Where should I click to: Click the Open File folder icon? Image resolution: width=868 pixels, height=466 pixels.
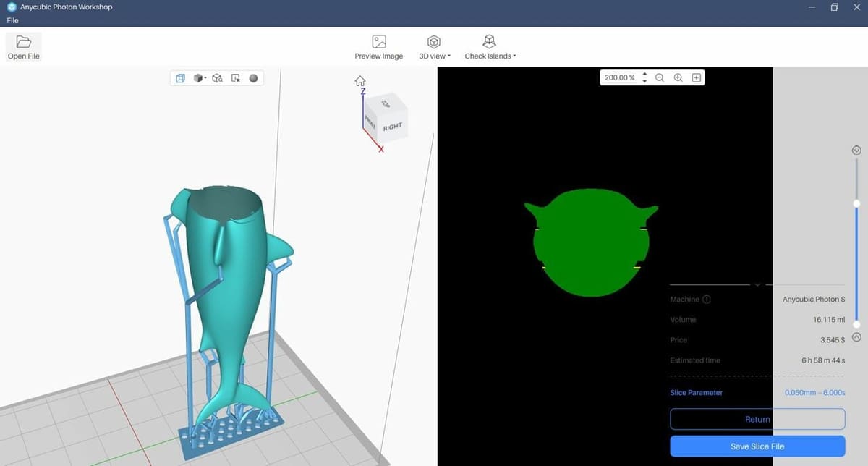(x=23, y=42)
